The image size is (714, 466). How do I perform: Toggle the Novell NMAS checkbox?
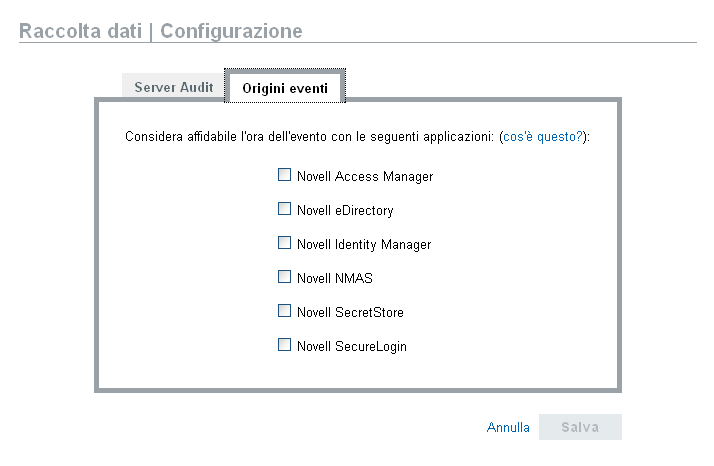click(284, 277)
